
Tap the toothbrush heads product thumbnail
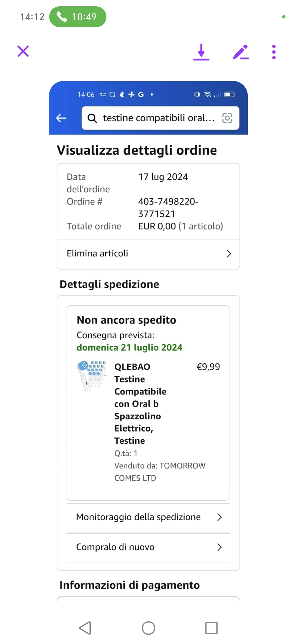coord(92,375)
